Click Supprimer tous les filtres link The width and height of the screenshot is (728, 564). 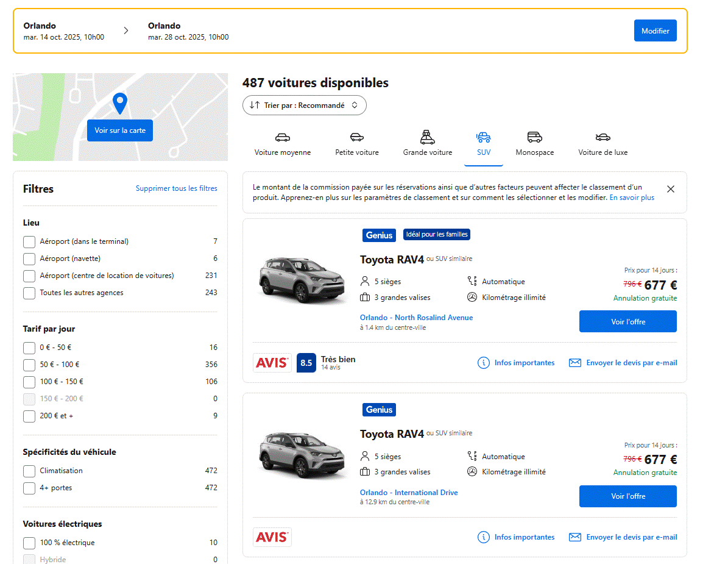coord(176,189)
